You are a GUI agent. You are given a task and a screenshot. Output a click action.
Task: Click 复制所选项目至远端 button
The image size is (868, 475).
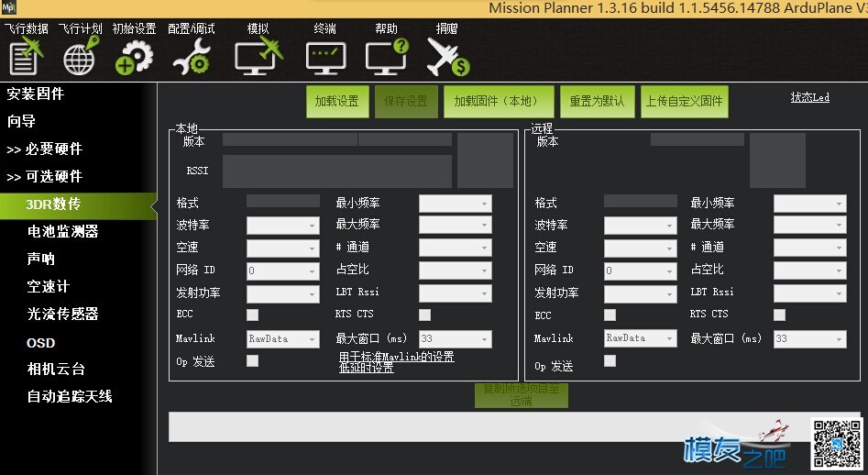521,394
